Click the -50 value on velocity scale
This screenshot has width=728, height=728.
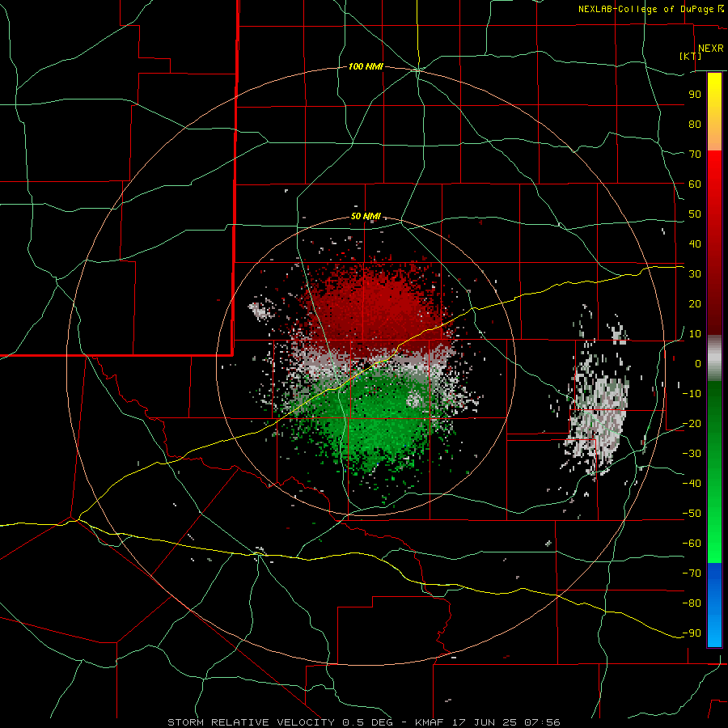coord(692,514)
